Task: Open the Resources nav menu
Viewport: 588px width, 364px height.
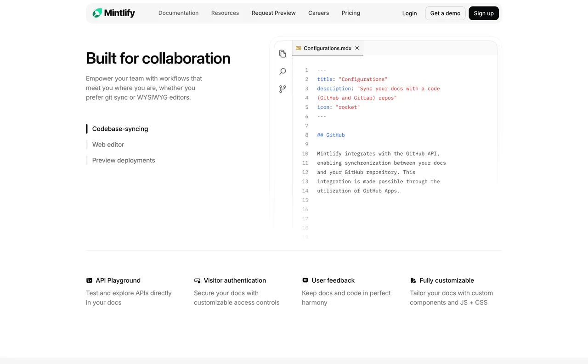Action: tap(225, 13)
